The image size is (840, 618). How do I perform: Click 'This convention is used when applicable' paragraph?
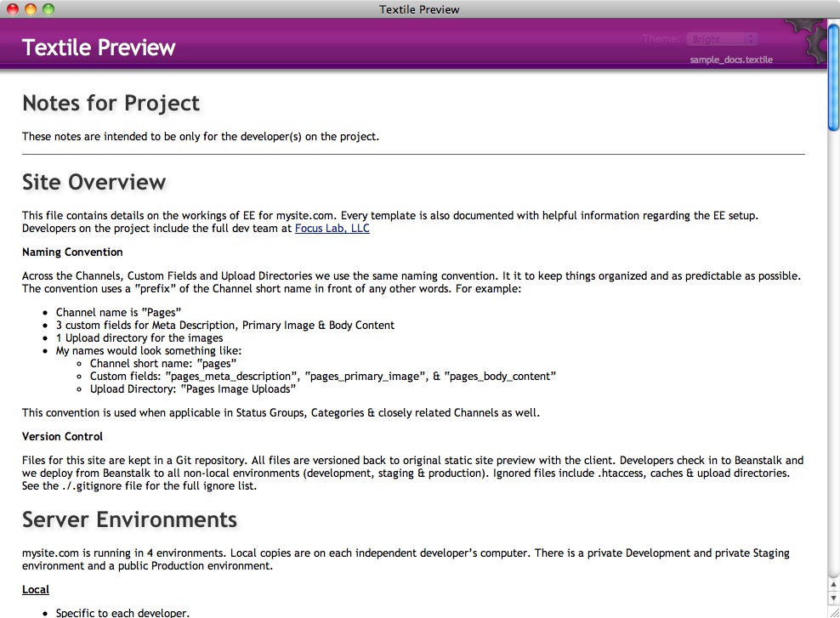tap(281, 413)
